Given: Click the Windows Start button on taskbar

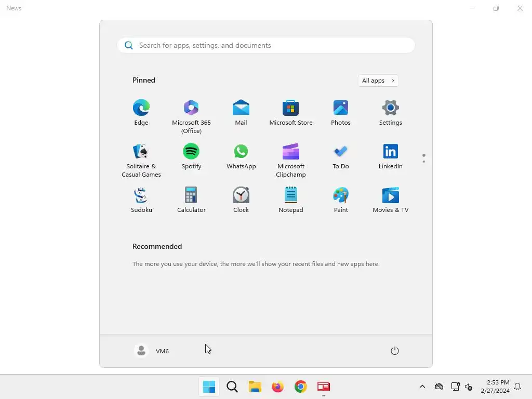Looking at the screenshot, I should (209, 387).
